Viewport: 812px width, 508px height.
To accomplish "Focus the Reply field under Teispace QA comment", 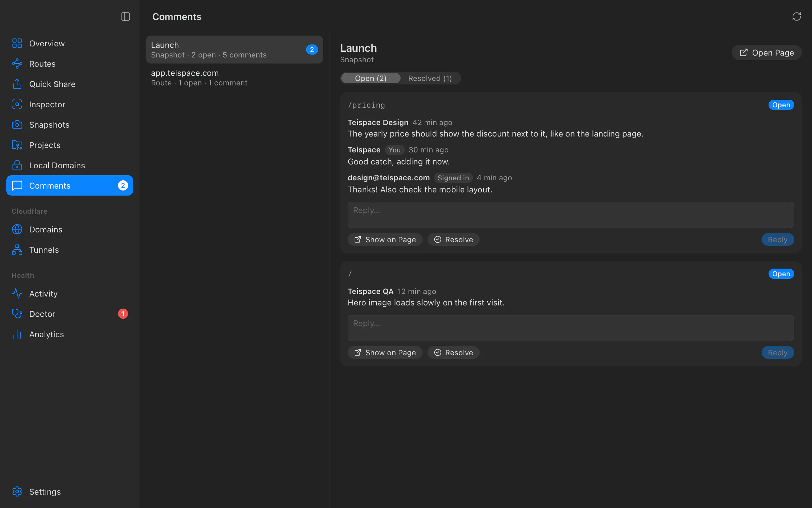I will [x=571, y=328].
